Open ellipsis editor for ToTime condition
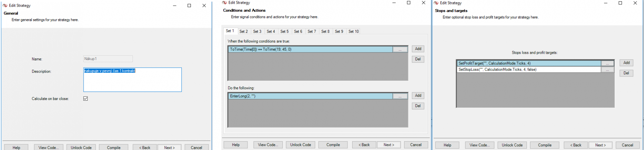The image size is (644, 150). coord(400,50)
